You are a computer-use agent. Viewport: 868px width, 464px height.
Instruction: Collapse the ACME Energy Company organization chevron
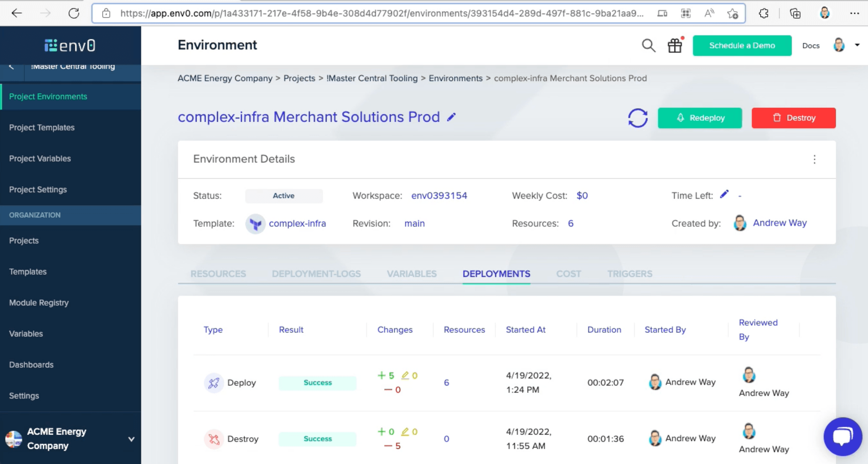pyautogui.click(x=131, y=439)
